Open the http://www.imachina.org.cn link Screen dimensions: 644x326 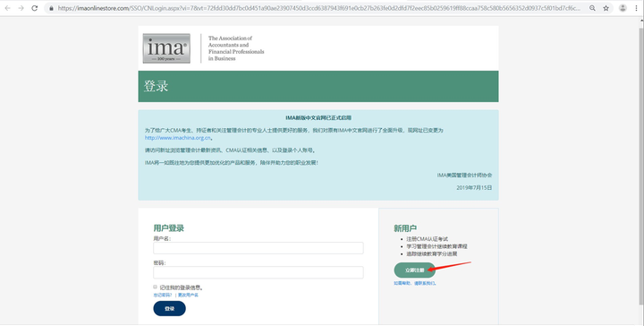click(177, 138)
